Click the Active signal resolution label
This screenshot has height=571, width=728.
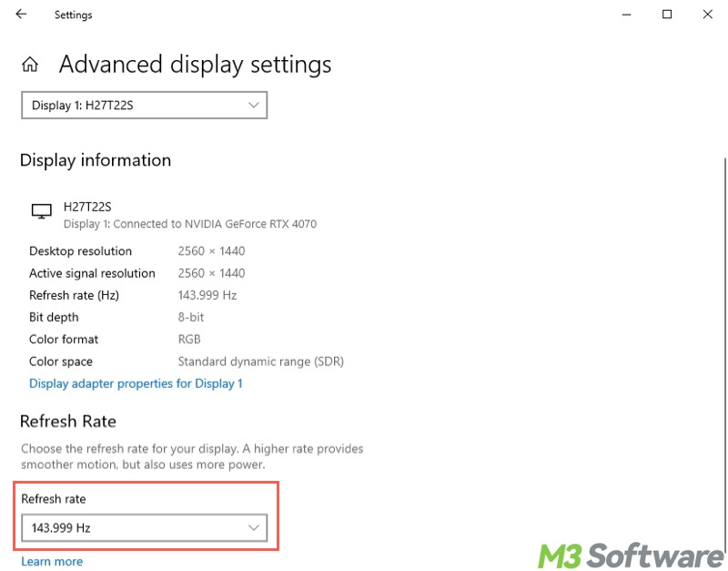click(92, 272)
